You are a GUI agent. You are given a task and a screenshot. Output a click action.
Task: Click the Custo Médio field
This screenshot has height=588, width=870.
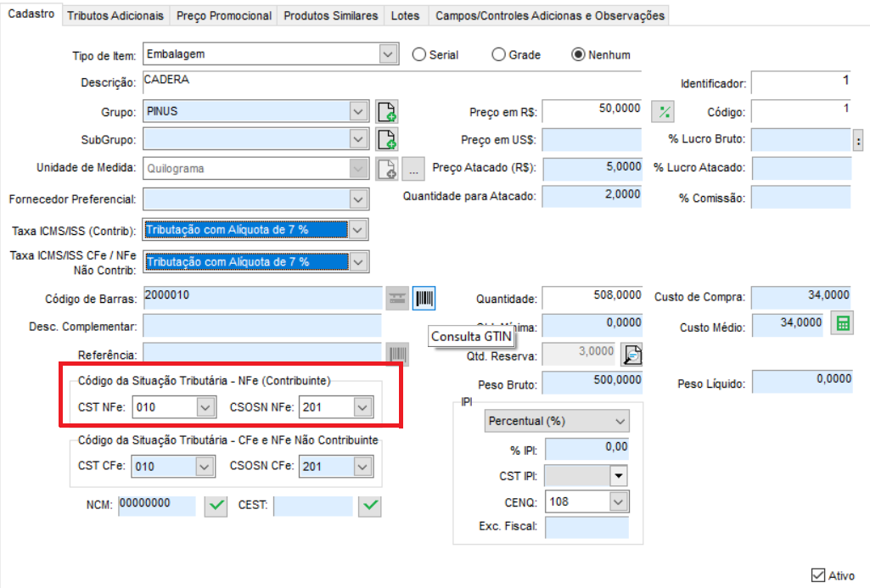tap(789, 326)
